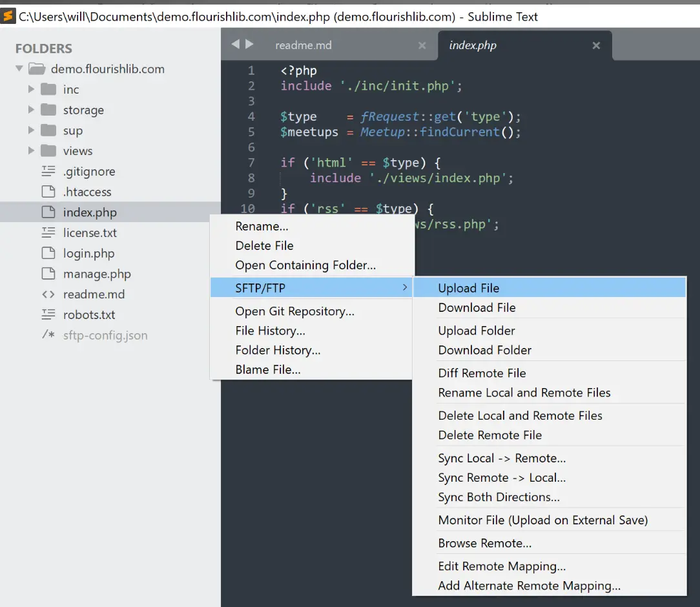Image resolution: width=700 pixels, height=607 pixels.
Task: Expand the storage folder
Action: [31, 109]
